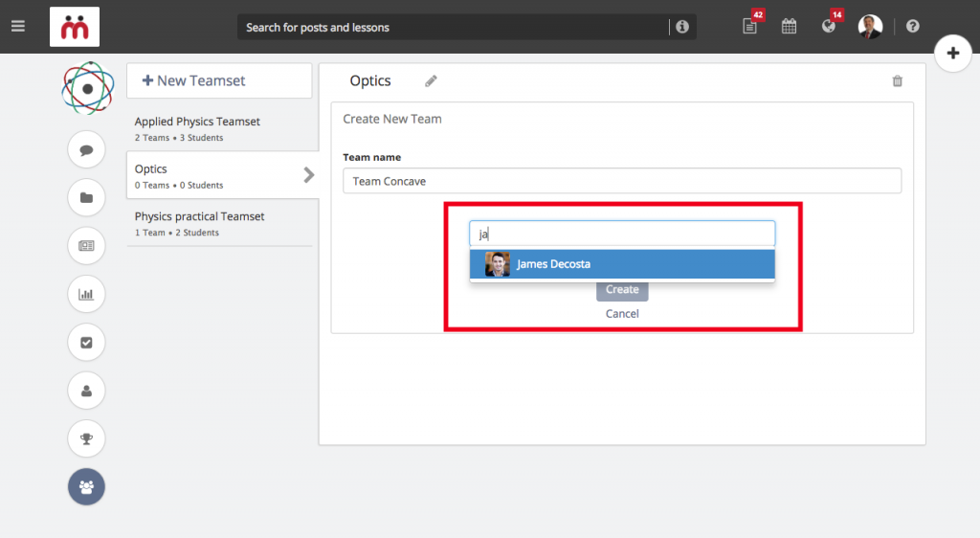
Task: Open the folder sidebar icon
Action: [x=86, y=198]
